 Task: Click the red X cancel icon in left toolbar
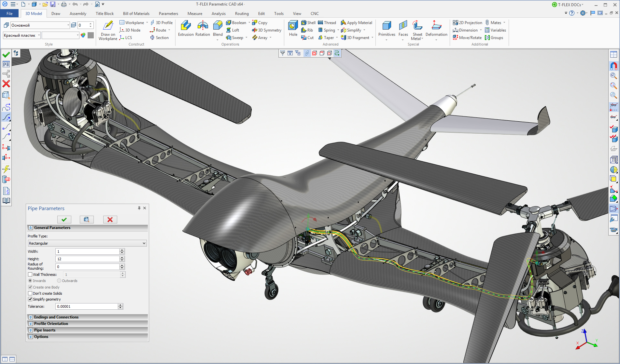click(x=6, y=84)
